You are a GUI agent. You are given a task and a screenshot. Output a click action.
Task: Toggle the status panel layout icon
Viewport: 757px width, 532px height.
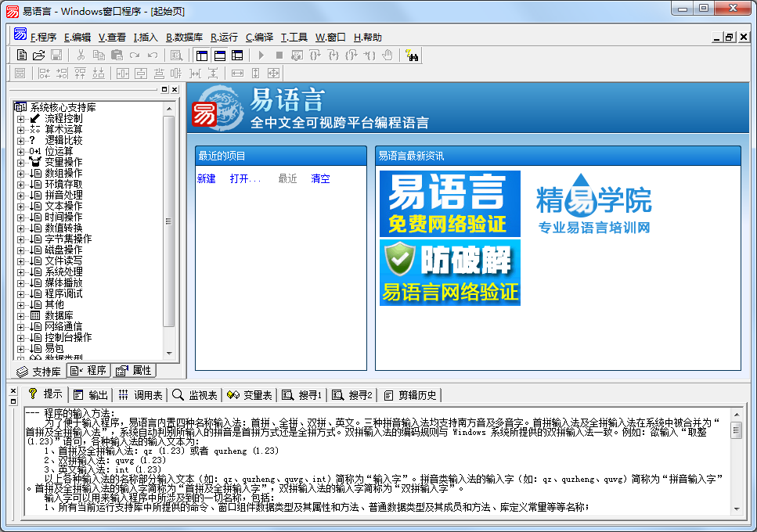point(220,56)
